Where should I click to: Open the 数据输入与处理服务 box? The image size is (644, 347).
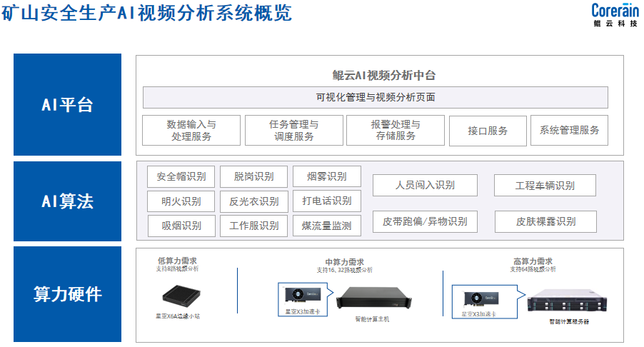(191, 130)
